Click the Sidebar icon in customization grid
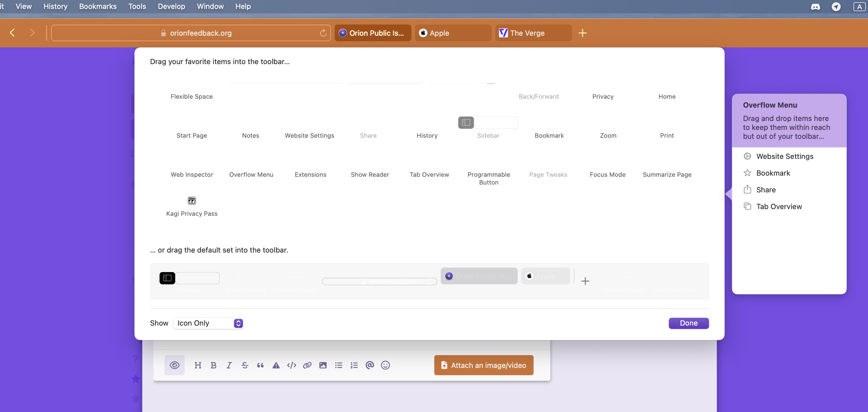868x412 pixels. [466, 123]
